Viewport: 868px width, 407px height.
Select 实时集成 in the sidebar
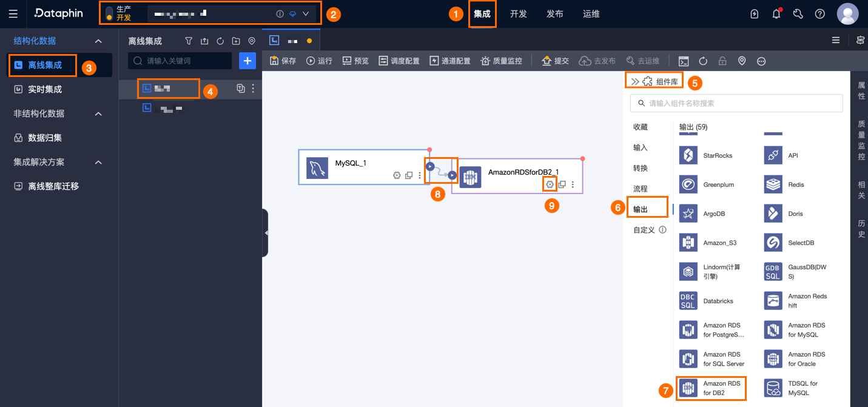[59, 89]
